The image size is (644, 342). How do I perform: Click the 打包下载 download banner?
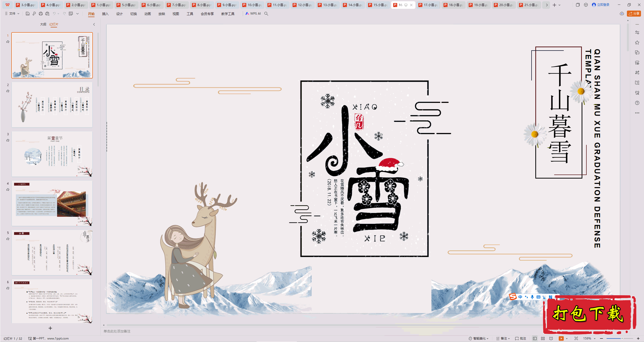589,314
